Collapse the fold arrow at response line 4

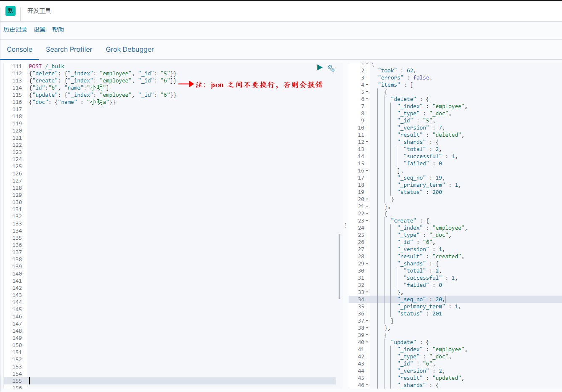tap(367, 85)
